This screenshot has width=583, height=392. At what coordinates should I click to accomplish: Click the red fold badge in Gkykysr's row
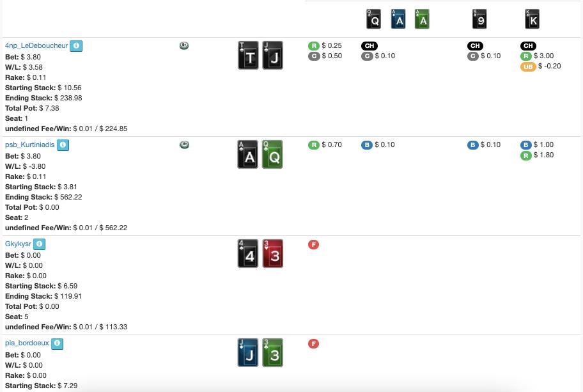(313, 245)
